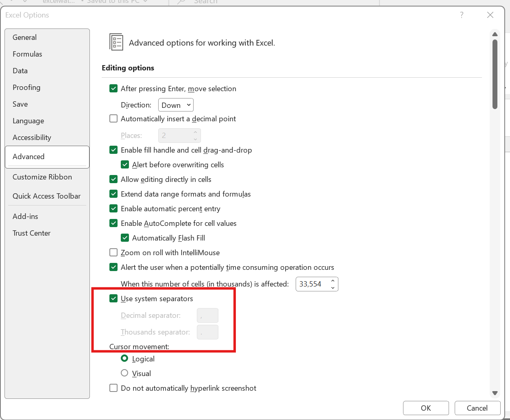Switch to the Formulas category
The height and width of the screenshot is (420, 510).
click(47, 54)
